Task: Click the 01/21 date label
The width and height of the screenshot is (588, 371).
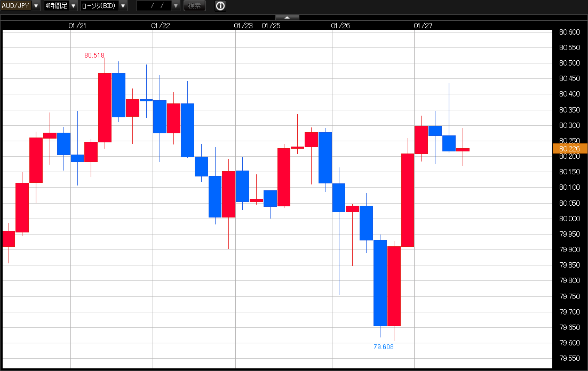Action: tap(77, 26)
